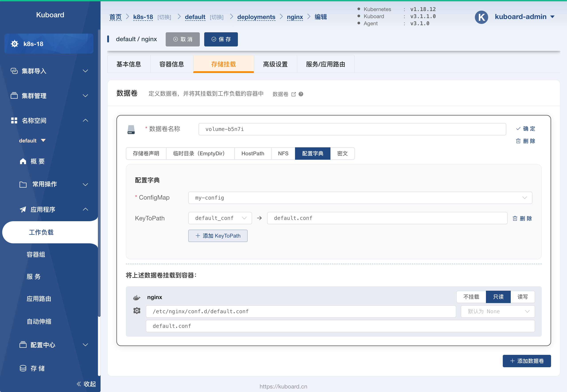Switch to the 容器信息 tab
567x392 pixels.
coord(172,64)
